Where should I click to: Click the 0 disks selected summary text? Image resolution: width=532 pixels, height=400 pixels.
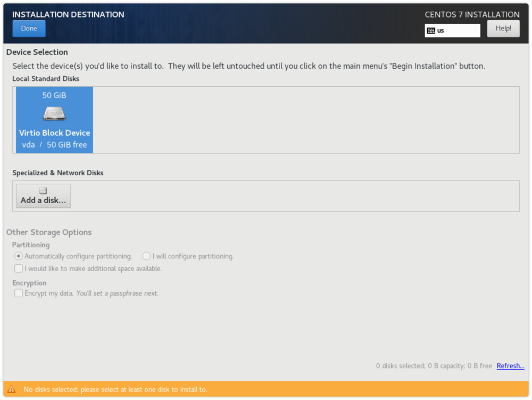(434, 366)
